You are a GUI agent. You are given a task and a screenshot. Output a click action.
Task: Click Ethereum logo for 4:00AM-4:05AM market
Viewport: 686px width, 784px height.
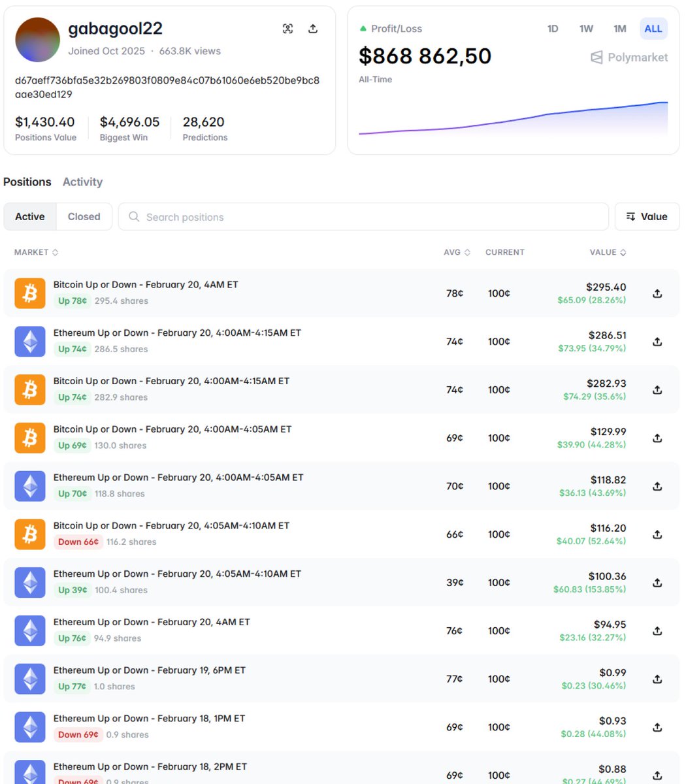click(x=30, y=486)
